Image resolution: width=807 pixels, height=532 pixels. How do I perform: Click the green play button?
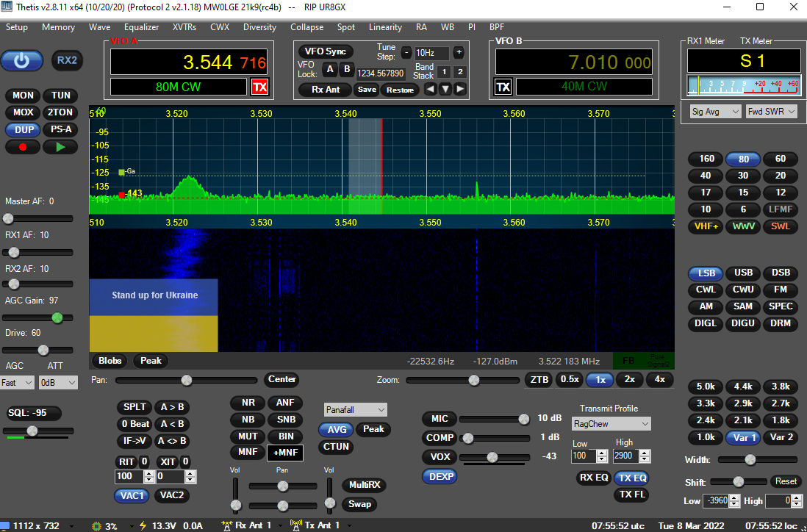[x=60, y=147]
